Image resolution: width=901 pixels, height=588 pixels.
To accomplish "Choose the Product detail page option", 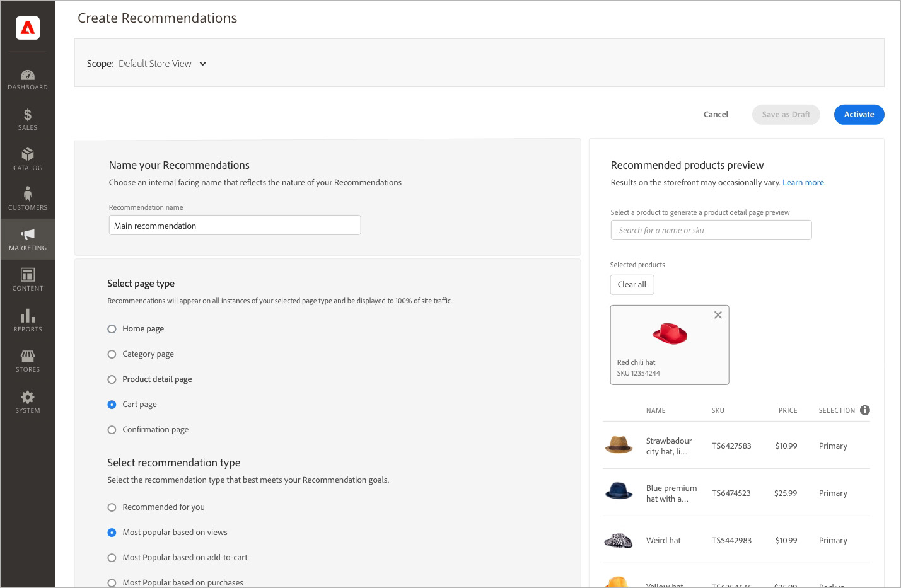I will (x=112, y=379).
